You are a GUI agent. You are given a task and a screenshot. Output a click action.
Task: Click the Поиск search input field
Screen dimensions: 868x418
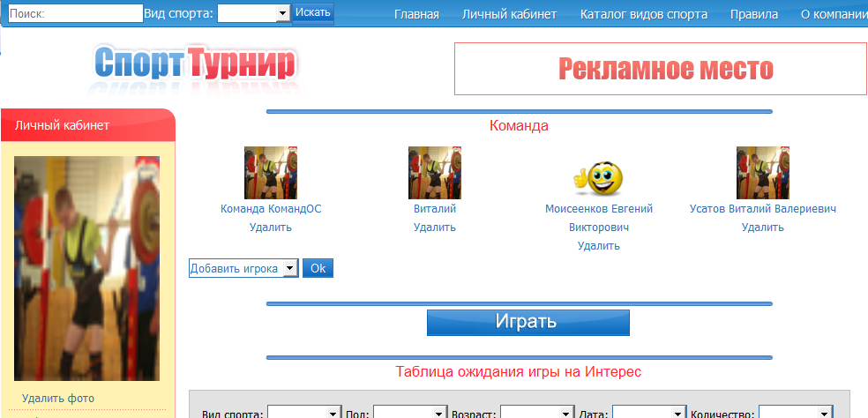[76, 13]
